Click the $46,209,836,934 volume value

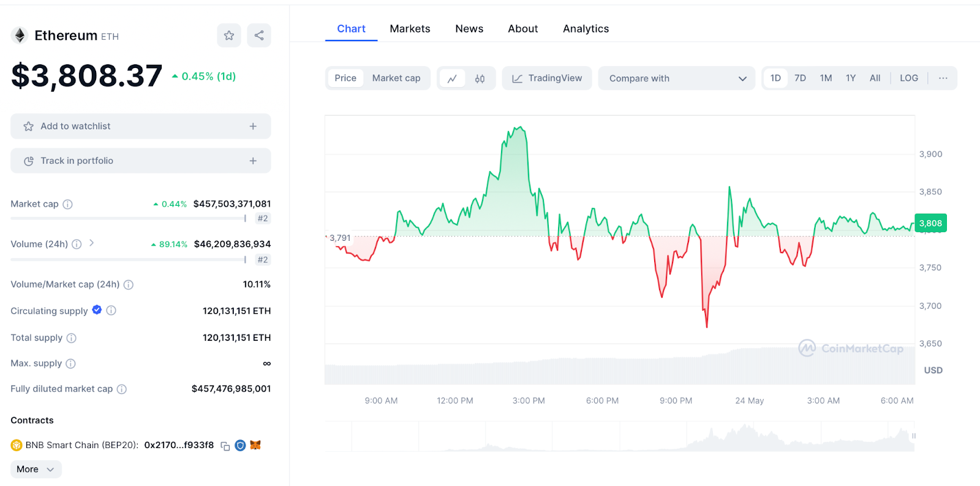click(232, 244)
